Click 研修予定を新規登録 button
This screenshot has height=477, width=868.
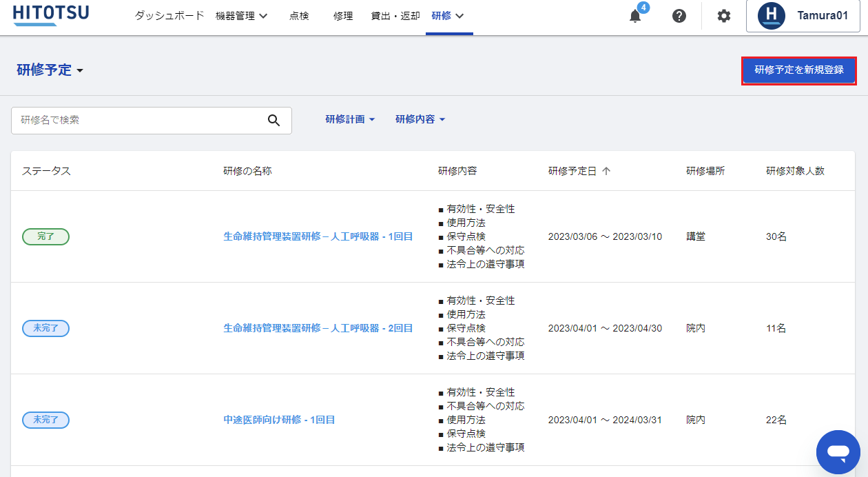pyautogui.click(x=799, y=70)
